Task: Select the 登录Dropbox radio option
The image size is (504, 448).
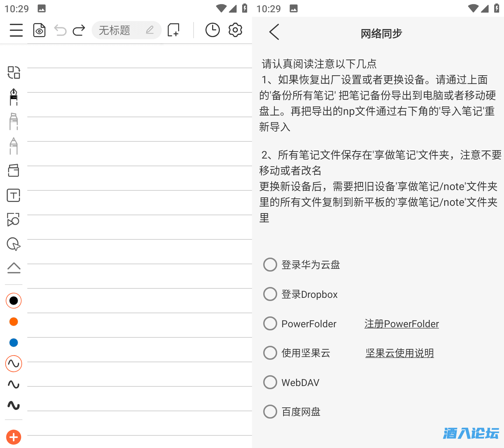Action: (x=270, y=294)
